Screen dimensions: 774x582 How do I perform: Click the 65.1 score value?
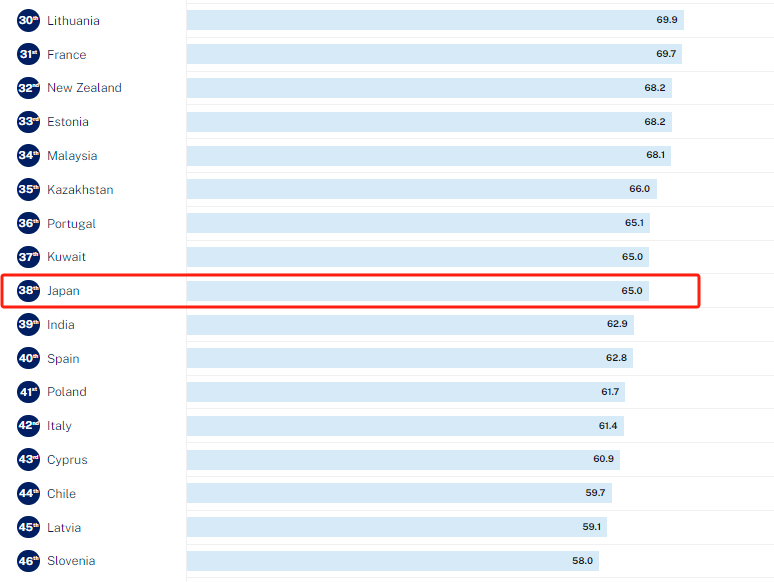[x=634, y=223]
